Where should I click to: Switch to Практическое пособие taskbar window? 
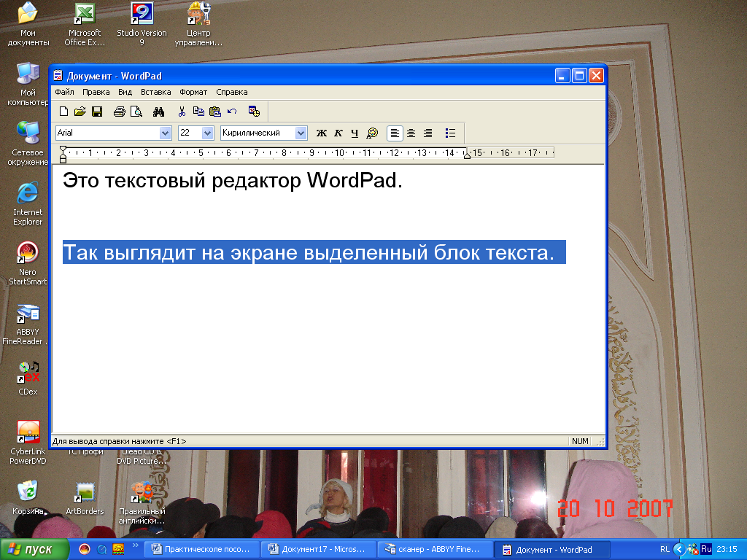(x=202, y=550)
